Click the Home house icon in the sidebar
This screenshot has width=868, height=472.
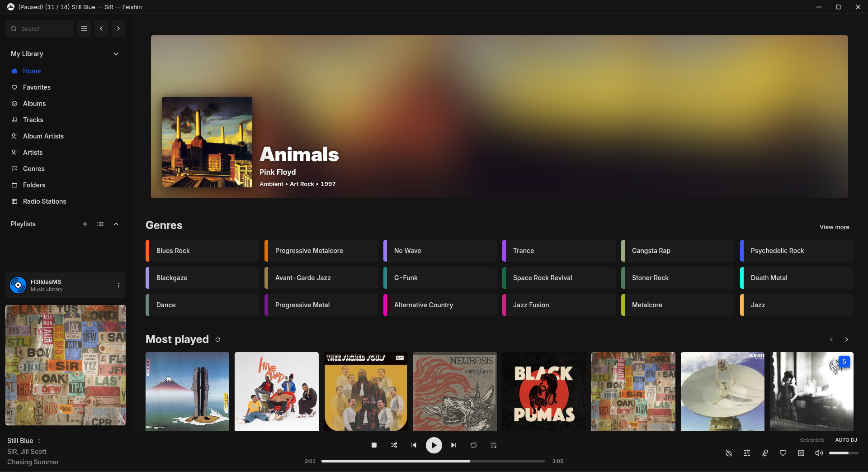click(x=14, y=71)
